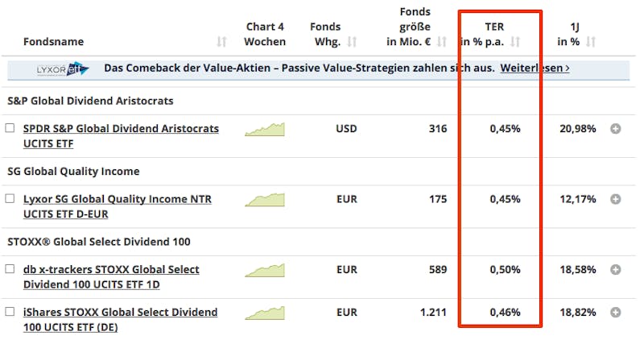View 4-week chart thumbnail for iShares ETF
The height and width of the screenshot is (340, 644).
(x=265, y=313)
